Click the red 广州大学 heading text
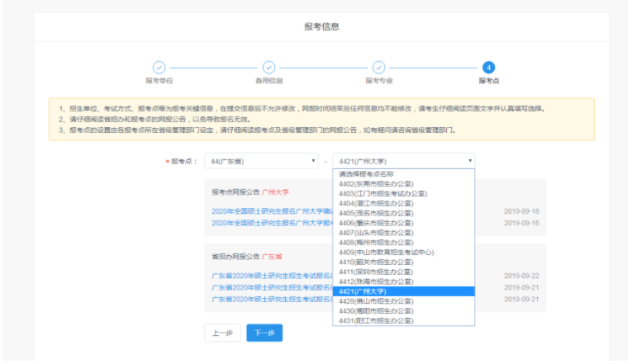This screenshot has width=632, height=364. pyautogui.click(x=275, y=192)
